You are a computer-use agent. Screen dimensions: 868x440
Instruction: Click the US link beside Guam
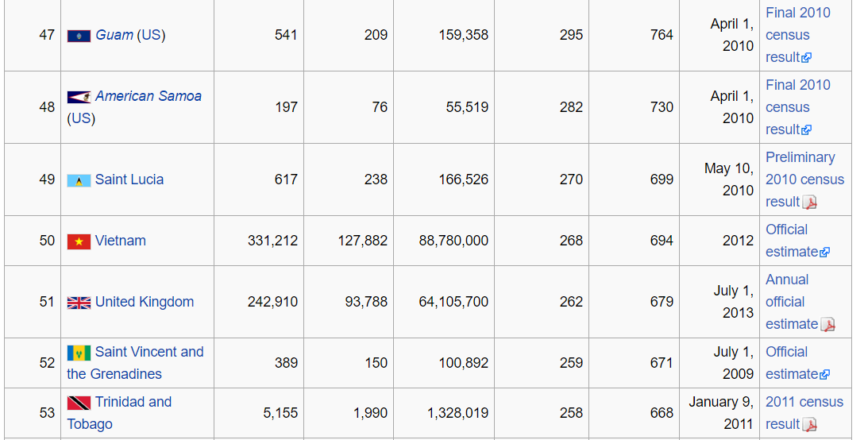(151, 35)
